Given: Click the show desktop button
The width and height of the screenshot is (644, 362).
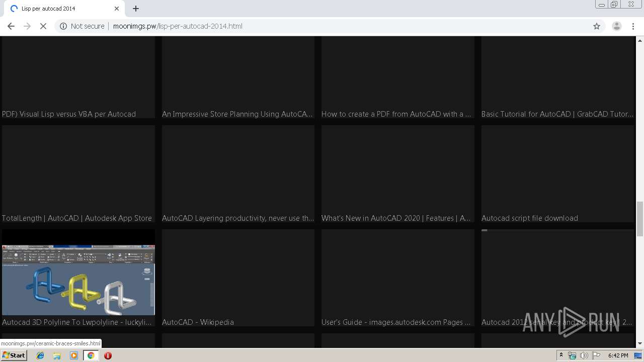Looking at the screenshot, I should (638, 355).
